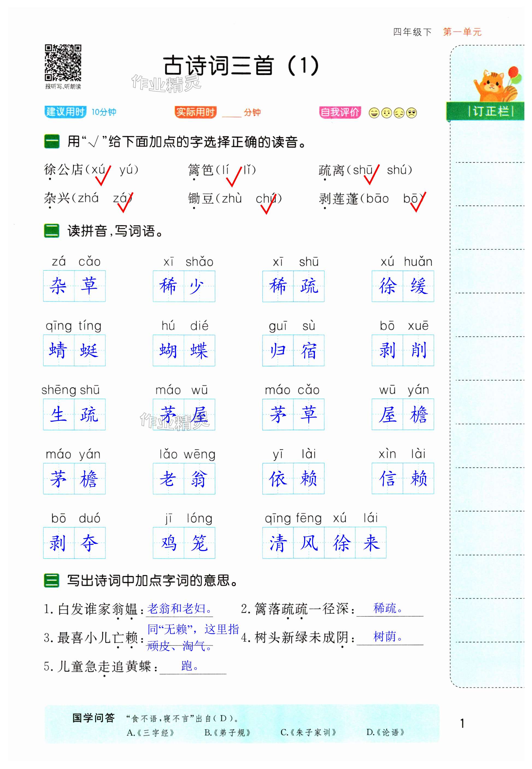The height and width of the screenshot is (769, 532).
Task: Click the box containing character 蜻
Action: [x=59, y=350]
